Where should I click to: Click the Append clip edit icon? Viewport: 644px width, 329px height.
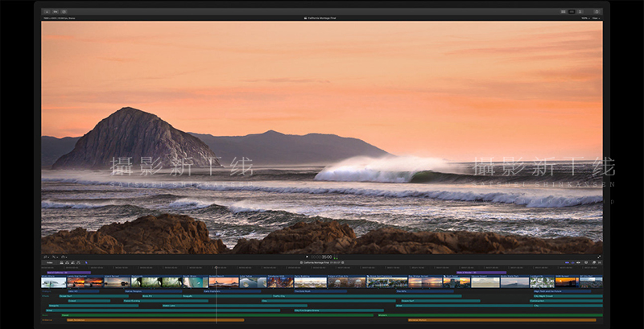[72, 262]
